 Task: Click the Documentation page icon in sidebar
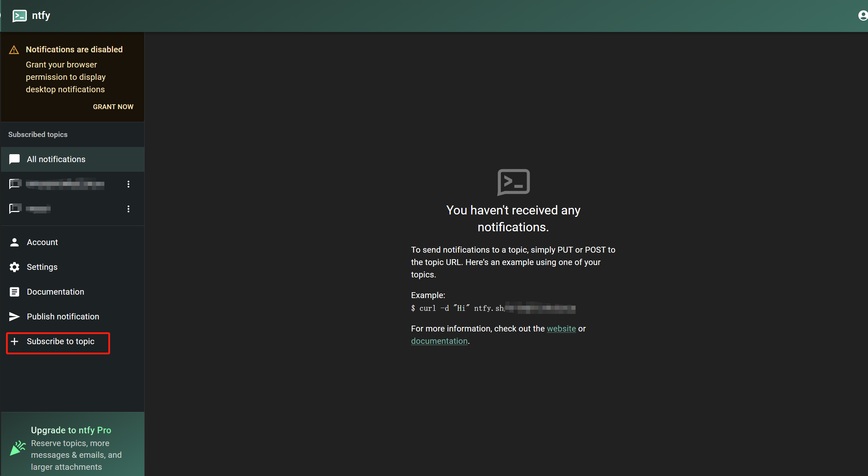(14, 292)
